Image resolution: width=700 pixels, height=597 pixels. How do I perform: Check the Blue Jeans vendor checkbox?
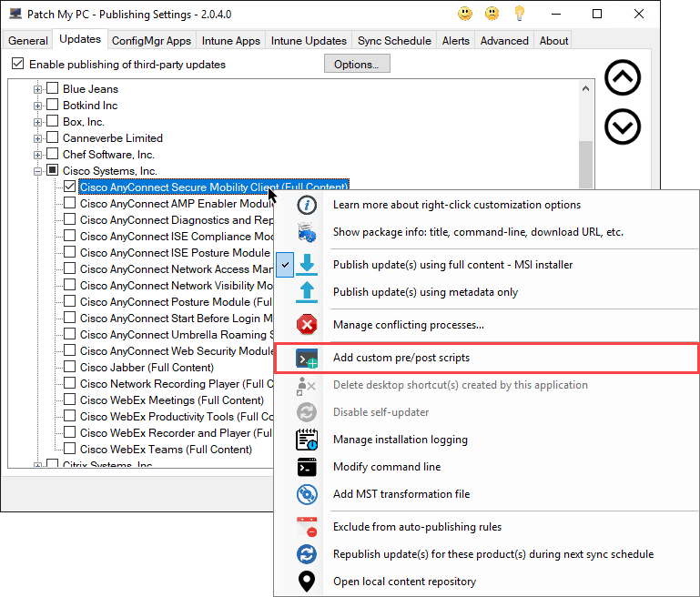click(52, 88)
